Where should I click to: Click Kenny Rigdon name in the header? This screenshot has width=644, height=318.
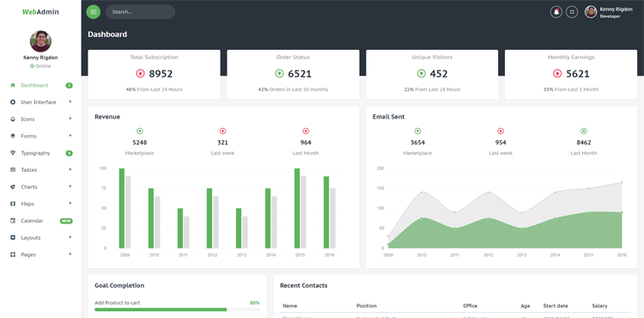tap(616, 9)
